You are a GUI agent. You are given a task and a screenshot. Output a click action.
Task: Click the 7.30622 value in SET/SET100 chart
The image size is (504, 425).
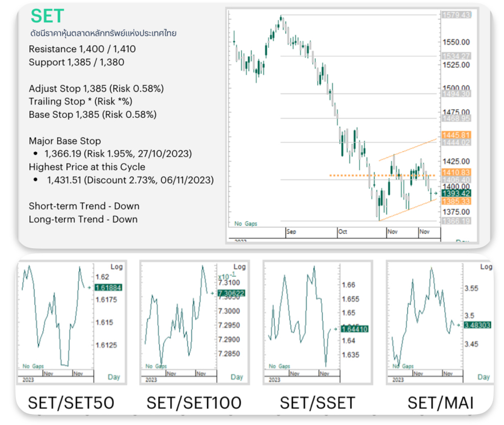click(232, 293)
